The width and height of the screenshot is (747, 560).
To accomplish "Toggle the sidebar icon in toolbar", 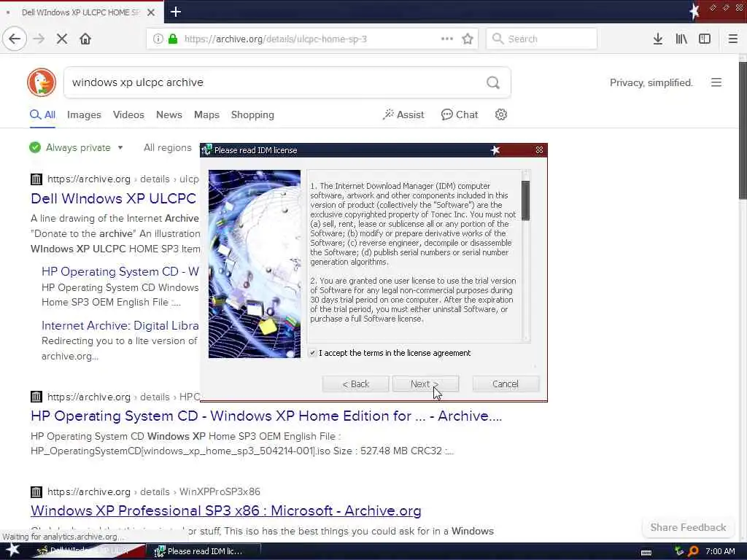I will [x=705, y=39].
